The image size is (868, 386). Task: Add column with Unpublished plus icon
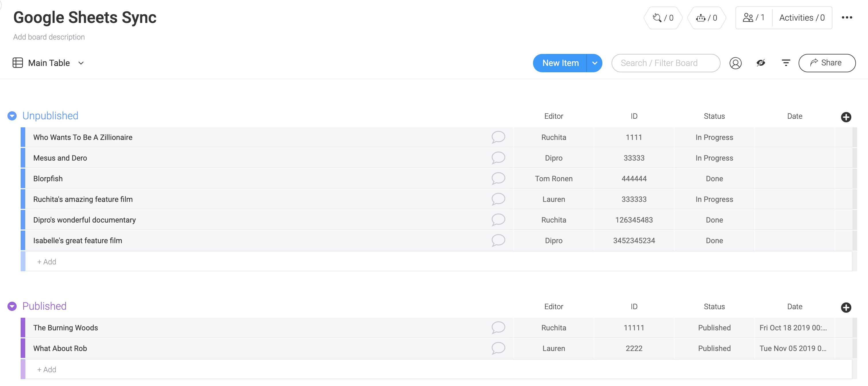pos(846,117)
